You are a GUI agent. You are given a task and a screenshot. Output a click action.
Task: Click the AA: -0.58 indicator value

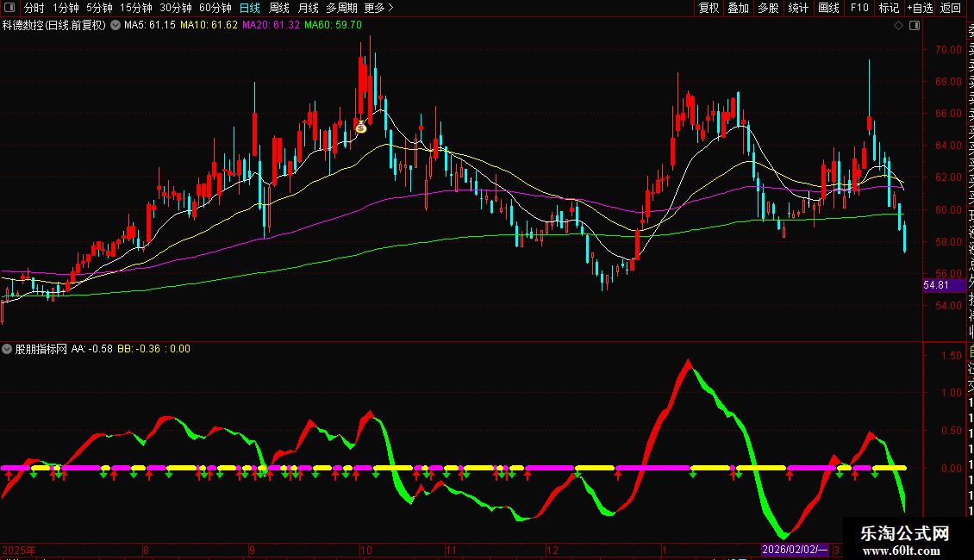(92, 349)
